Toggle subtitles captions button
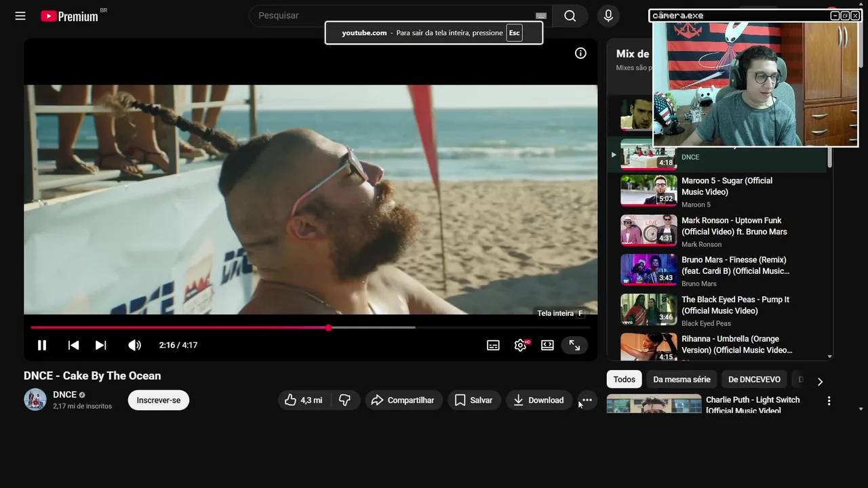The height and width of the screenshot is (488, 868). coord(493,345)
